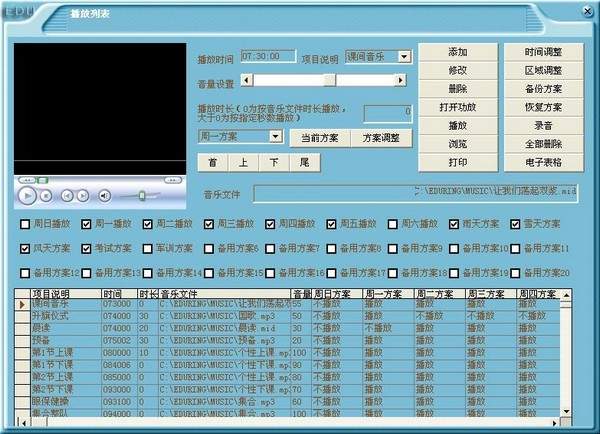Open the 项目说明 dropdown showing 课间音乐
This screenshot has height=434, width=600.
click(404, 57)
